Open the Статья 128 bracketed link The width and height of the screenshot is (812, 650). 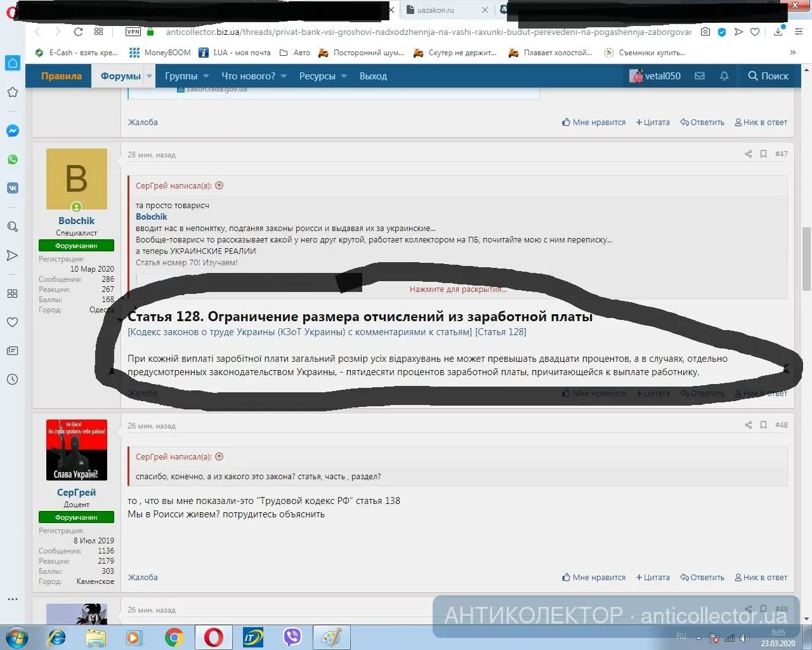click(x=501, y=332)
